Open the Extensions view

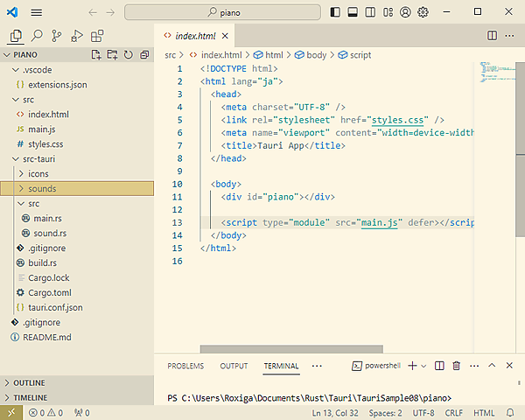point(97,36)
